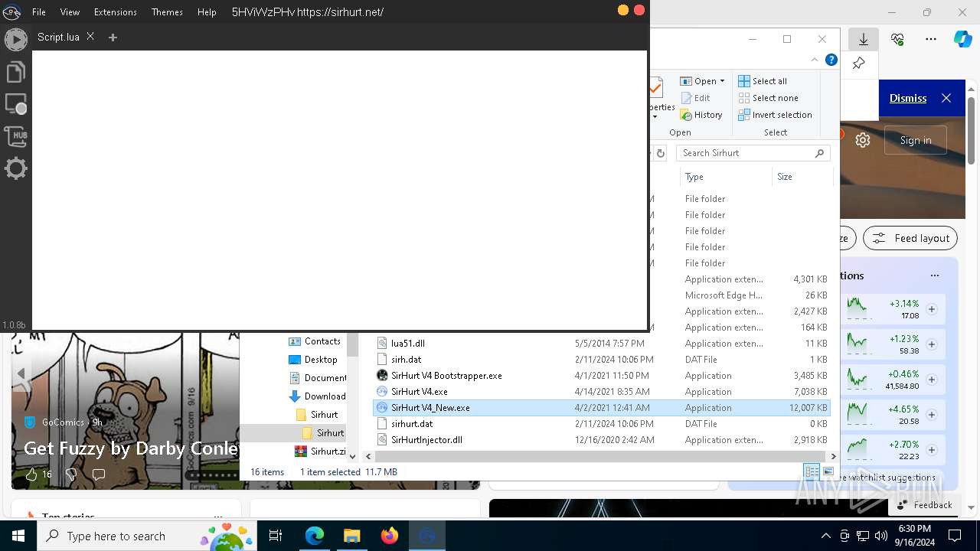This screenshot has width=980, height=551.
Task: Open Task View on taskbar
Action: pyautogui.click(x=276, y=536)
